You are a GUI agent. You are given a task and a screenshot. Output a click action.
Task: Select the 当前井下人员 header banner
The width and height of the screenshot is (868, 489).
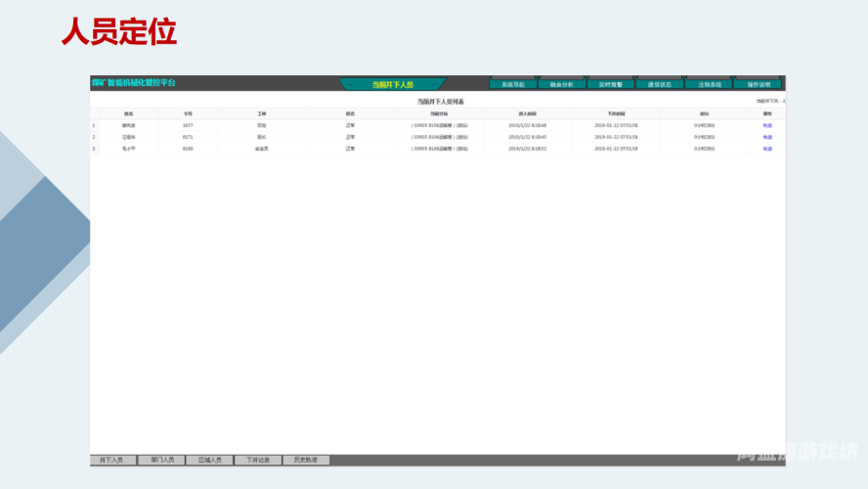coord(393,84)
